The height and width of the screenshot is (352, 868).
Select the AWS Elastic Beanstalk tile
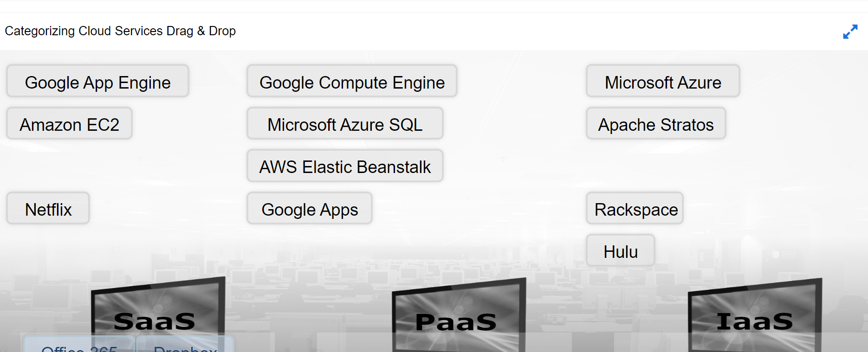point(345,166)
